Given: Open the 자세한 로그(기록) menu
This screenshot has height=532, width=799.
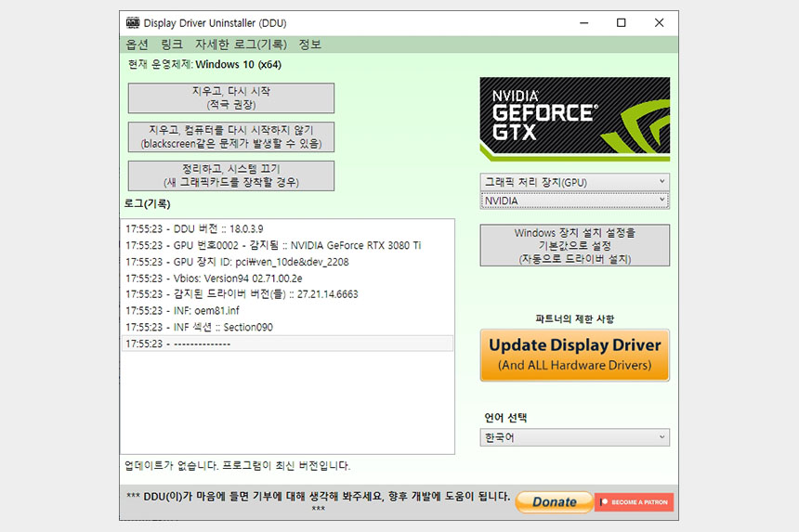Looking at the screenshot, I should pyautogui.click(x=241, y=45).
